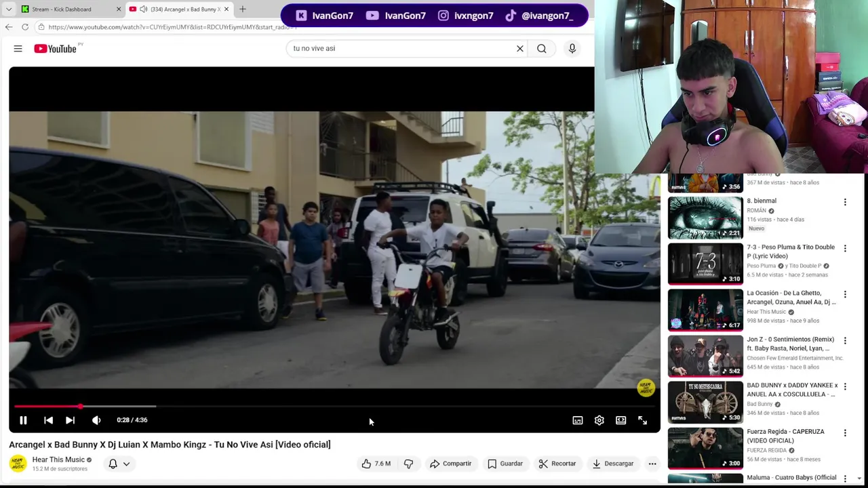Open BAD BUNNY x DADDY YANKEE video
Image resolution: width=868 pixels, height=488 pixels.
pyautogui.click(x=705, y=403)
